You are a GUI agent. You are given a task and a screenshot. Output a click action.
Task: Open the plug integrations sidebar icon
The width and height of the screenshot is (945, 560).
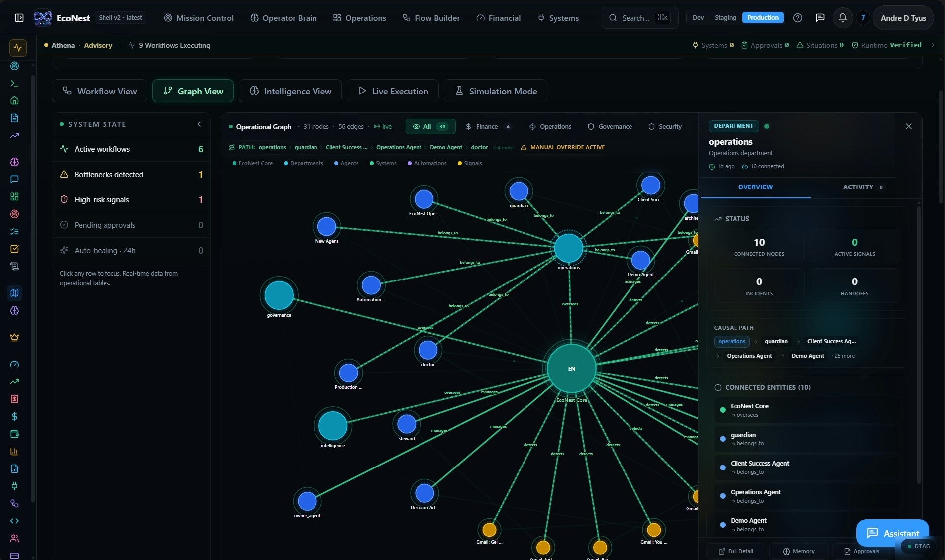point(14,486)
